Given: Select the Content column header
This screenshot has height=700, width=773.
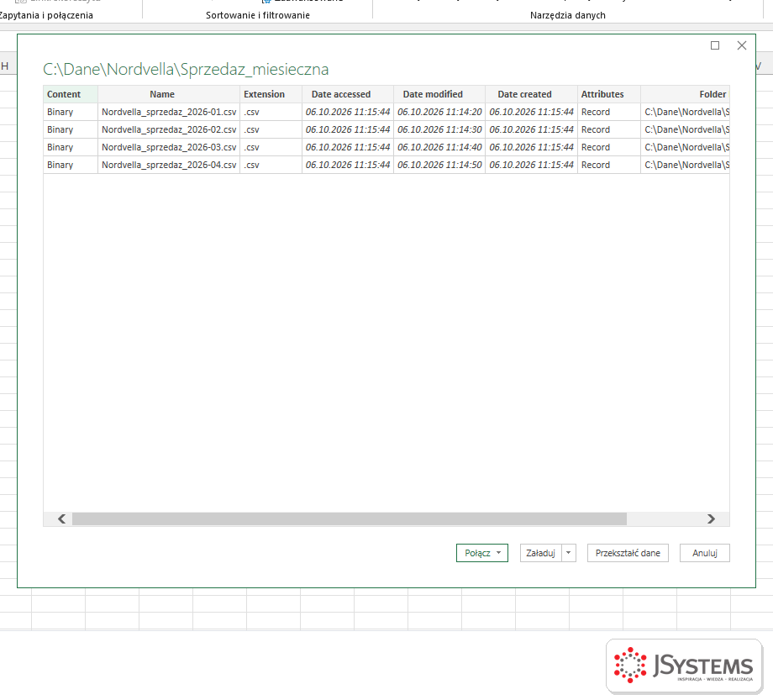Looking at the screenshot, I should (71, 94).
